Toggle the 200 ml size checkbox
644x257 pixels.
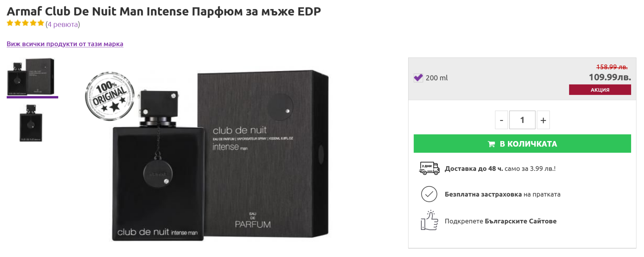[x=418, y=78]
